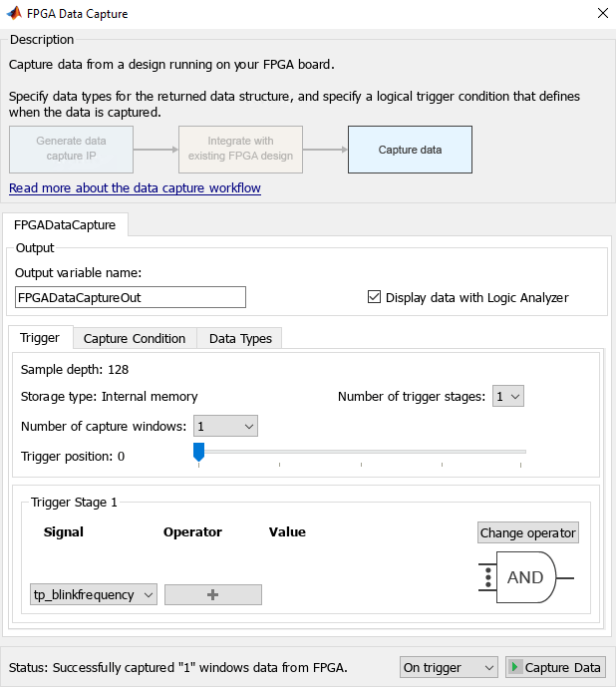Open the Data Types tab
Viewport: 616px width, 687px height.
click(x=240, y=338)
